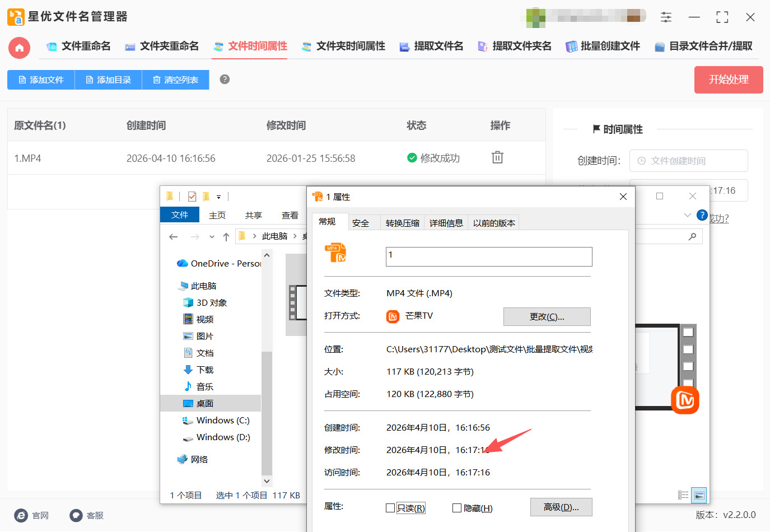Click the 添加文件 button

tap(41, 80)
